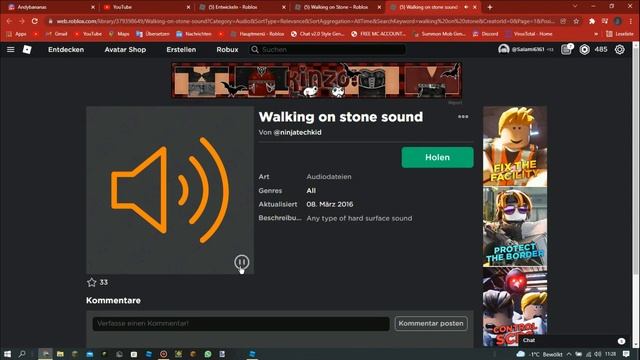Open the Windows notification center
This screenshot has height=360, width=640.
pyautogui.click(x=626, y=354)
